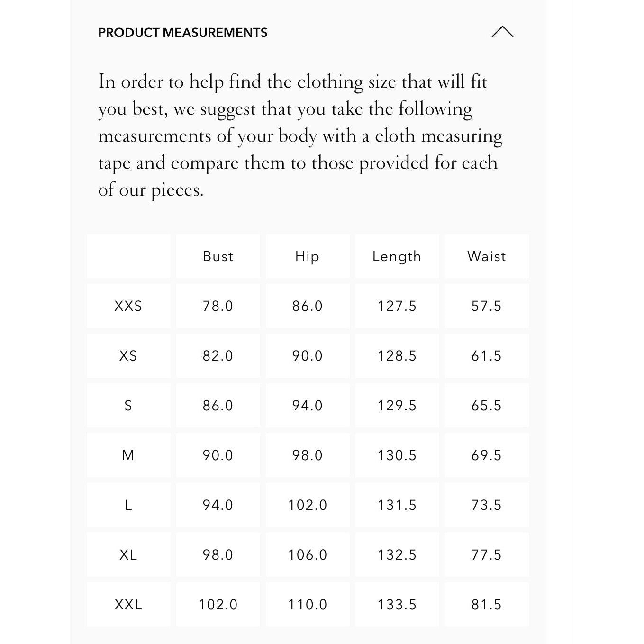Click the PRODUCT MEASUREMENTS heading
This screenshot has width=644, height=644.
coord(182,33)
